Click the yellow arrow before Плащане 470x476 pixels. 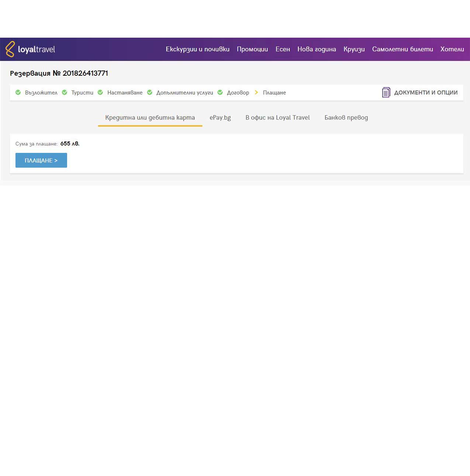pyautogui.click(x=256, y=92)
